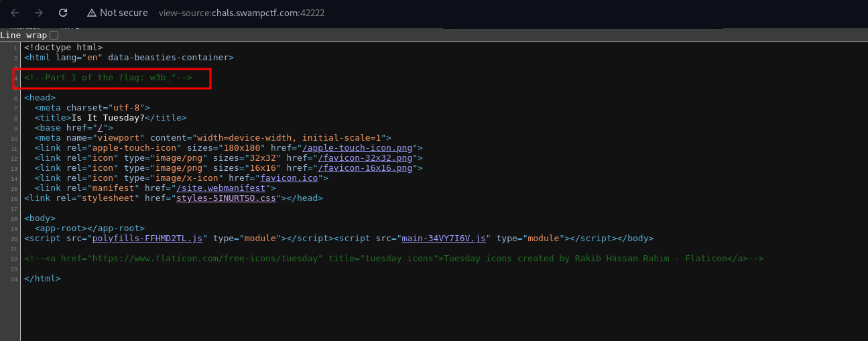
Task: Click the flaticon attribution comment line
Action: [x=393, y=259]
